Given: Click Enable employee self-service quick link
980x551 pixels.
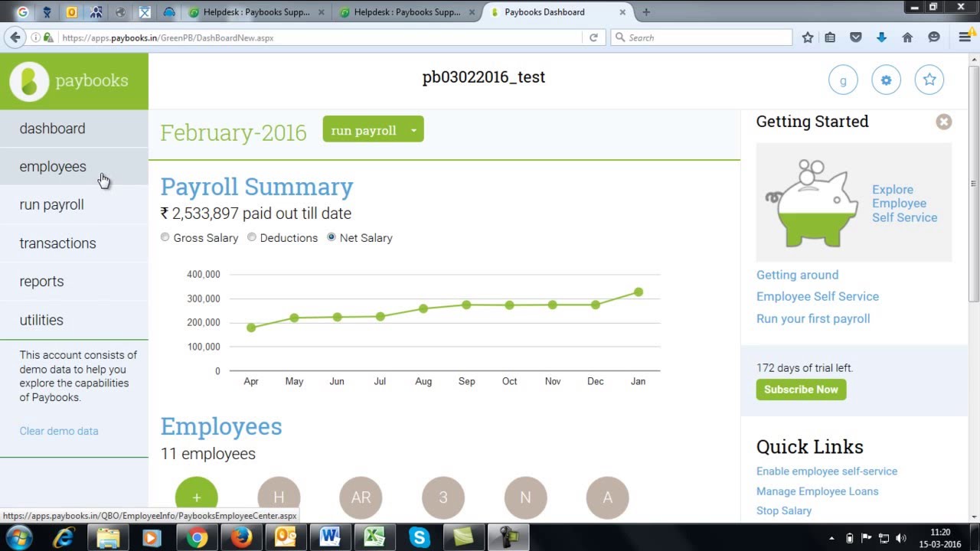Looking at the screenshot, I should coord(827,471).
